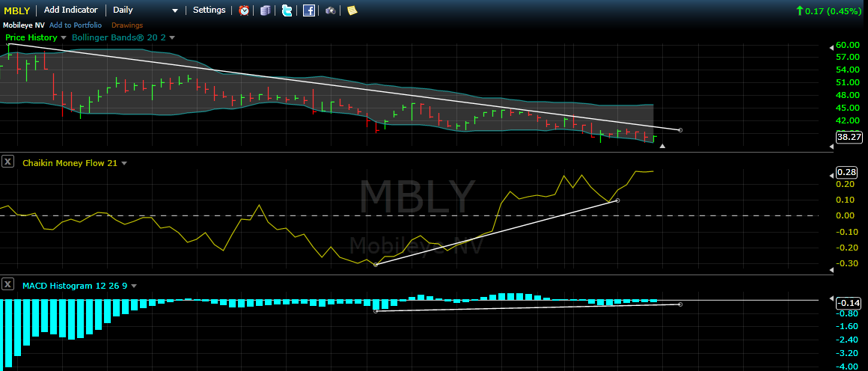This screenshot has width=868, height=371.
Task: Click the Chaikin Money Flow 21 label
Action: 70,163
